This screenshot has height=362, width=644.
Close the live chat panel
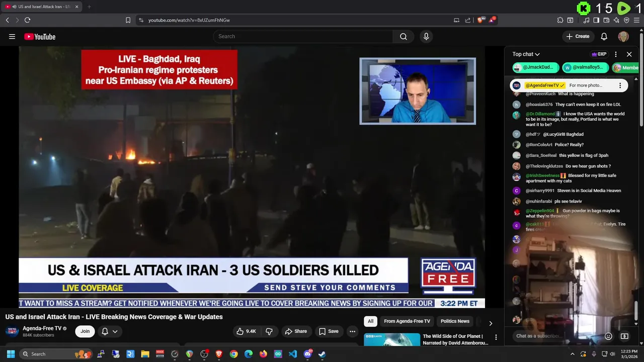[x=629, y=54]
